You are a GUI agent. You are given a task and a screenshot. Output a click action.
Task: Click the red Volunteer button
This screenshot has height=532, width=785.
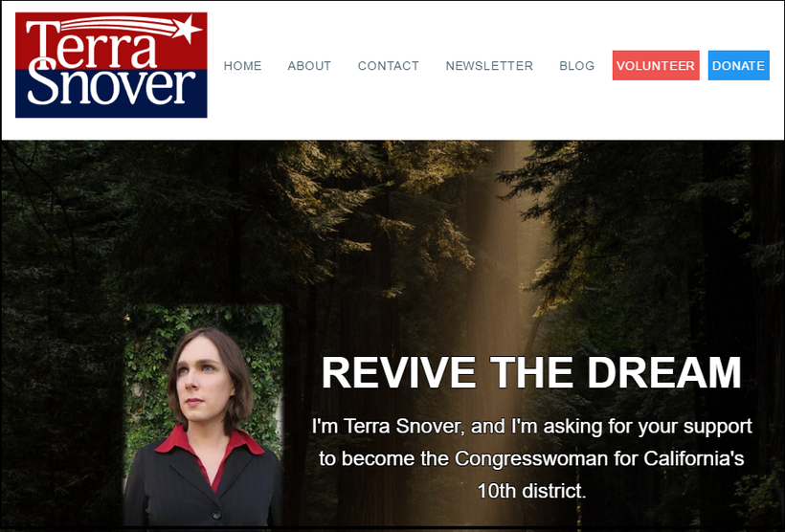656,65
